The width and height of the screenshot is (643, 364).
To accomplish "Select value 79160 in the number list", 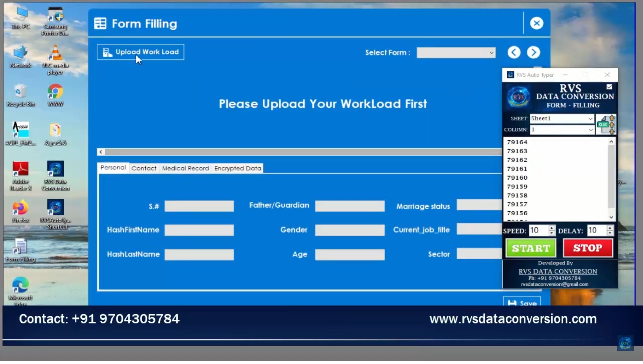I will point(517,178).
